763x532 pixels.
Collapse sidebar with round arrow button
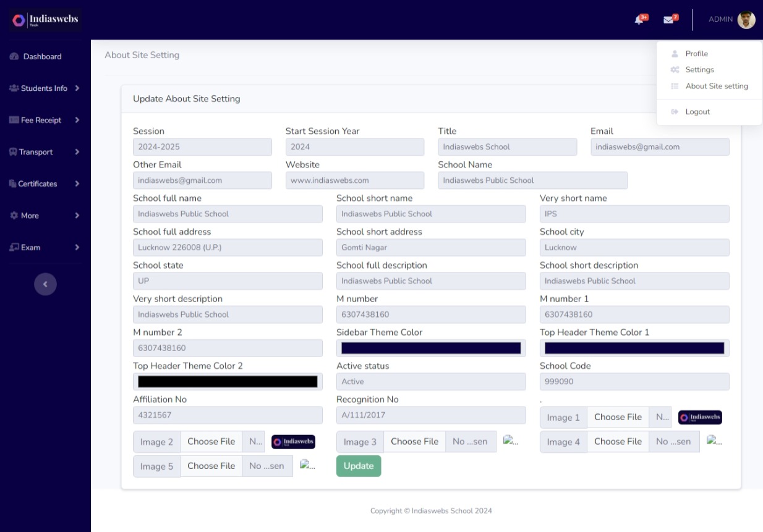pyautogui.click(x=45, y=284)
